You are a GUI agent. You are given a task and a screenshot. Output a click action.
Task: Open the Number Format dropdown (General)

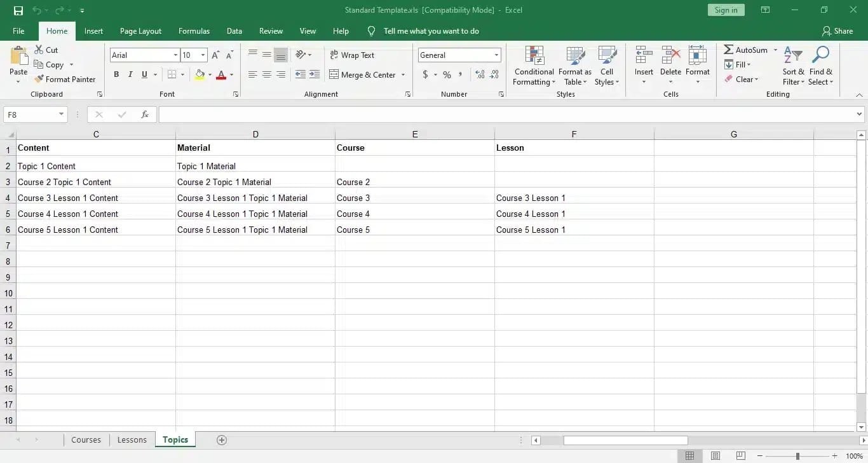(496, 55)
